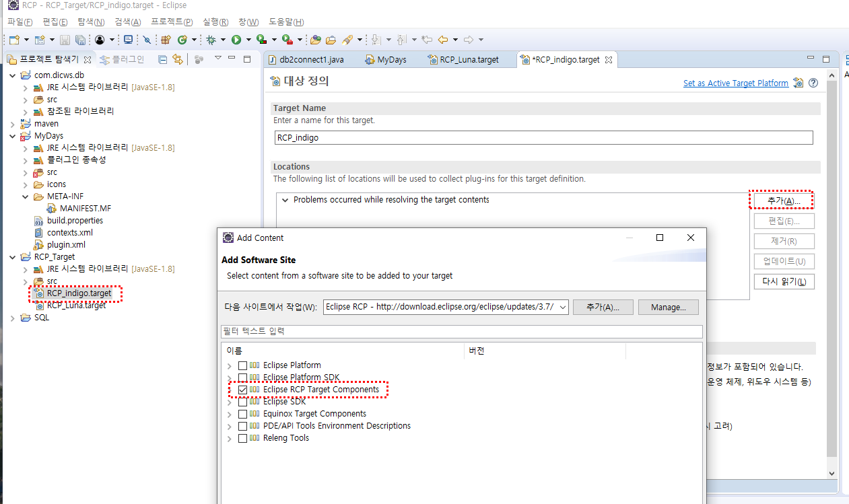Viewport: 849px width, 504px height.
Task: Collapse the Problems occurred location entry
Action: click(285, 200)
